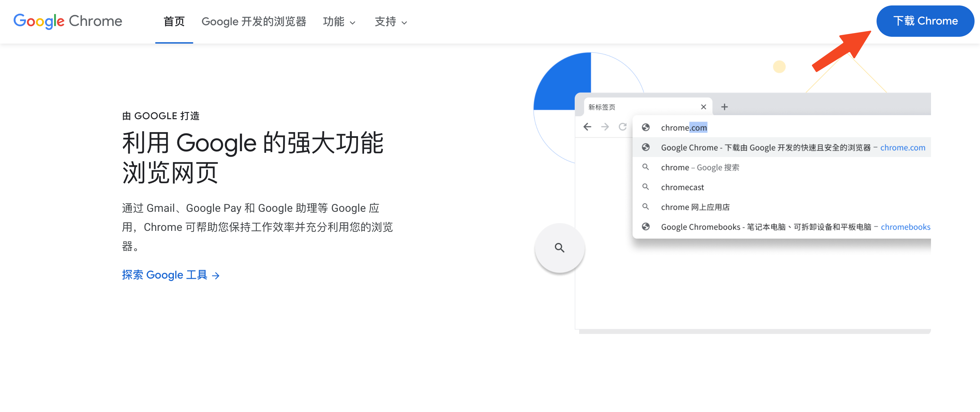Click the back arrow in the illustrated browser
The width and height of the screenshot is (980, 412).
[x=587, y=127]
